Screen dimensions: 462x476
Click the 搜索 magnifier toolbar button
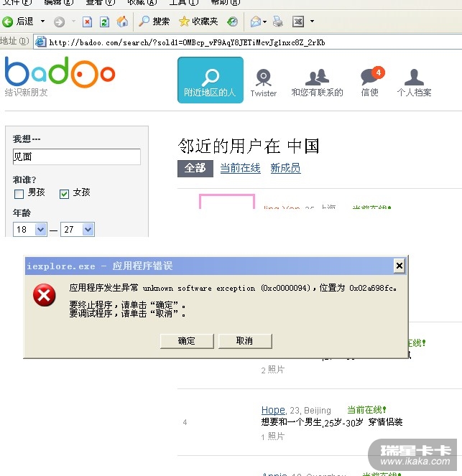click(154, 22)
